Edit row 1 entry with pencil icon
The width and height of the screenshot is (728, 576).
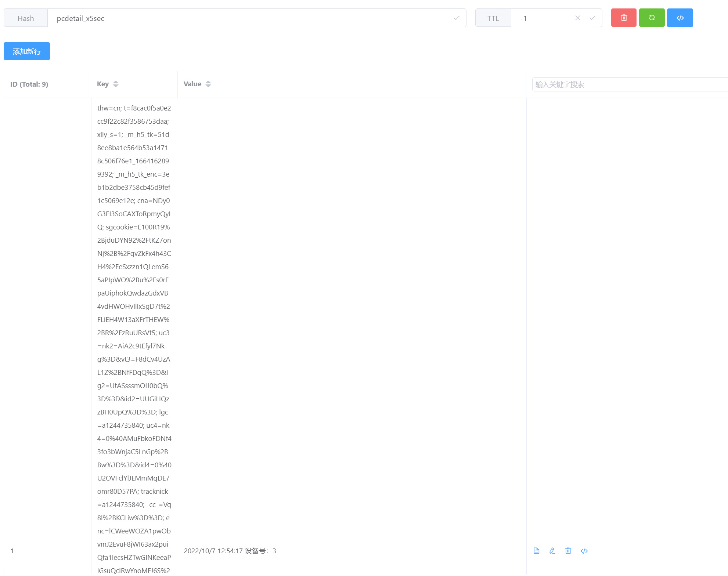coord(552,551)
